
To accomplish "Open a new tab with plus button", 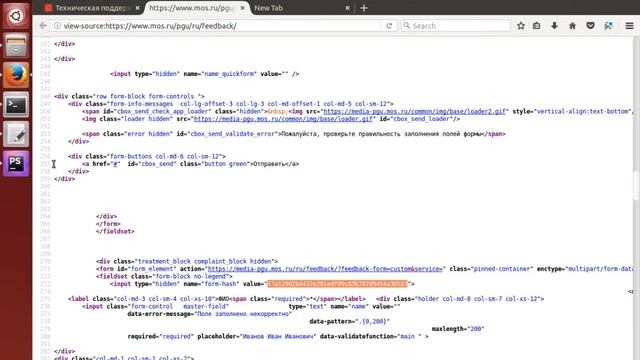I will 364,8.
